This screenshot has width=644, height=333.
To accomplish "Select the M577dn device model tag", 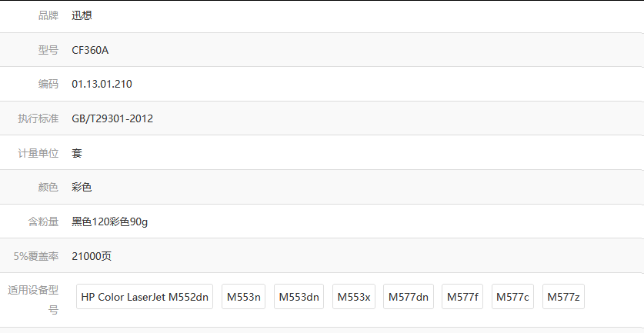I will [409, 296].
